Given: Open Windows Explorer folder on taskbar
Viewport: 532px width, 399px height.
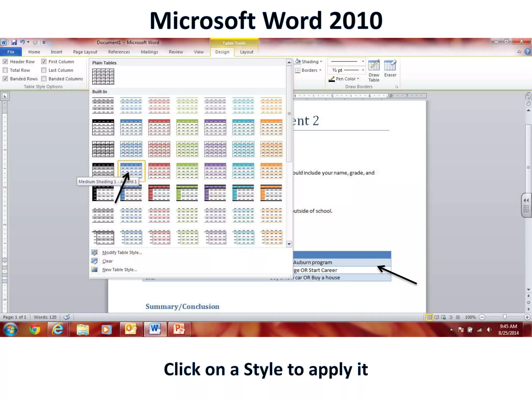Looking at the screenshot, I should click(x=83, y=329).
